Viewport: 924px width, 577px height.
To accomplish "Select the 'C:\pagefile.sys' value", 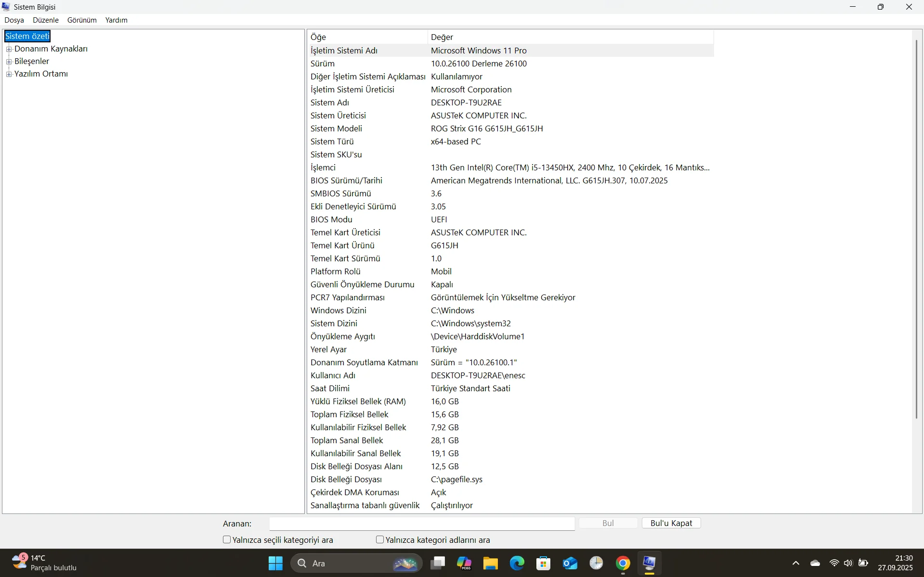I will pos(456,479).
